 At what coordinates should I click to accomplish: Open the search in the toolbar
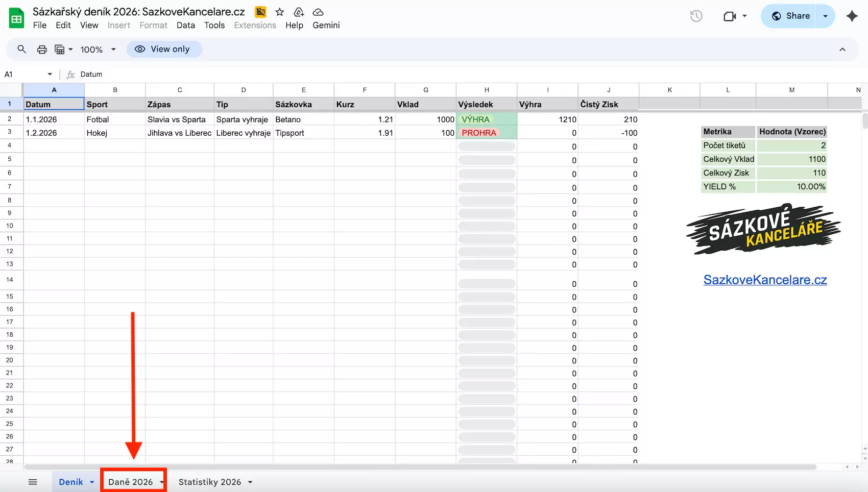(21, 49)
